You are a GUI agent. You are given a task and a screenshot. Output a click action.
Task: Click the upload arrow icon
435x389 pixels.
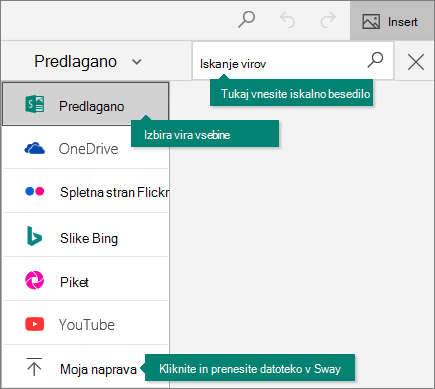tap(34, 367)
